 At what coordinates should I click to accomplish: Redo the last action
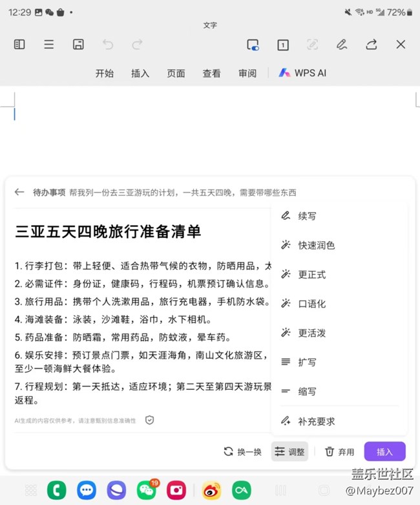coord(138,44)
